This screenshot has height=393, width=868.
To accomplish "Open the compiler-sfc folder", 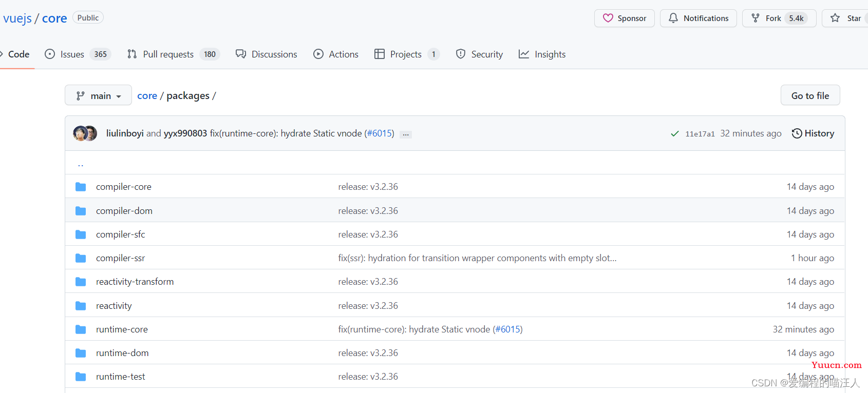I will coord(121,234).
